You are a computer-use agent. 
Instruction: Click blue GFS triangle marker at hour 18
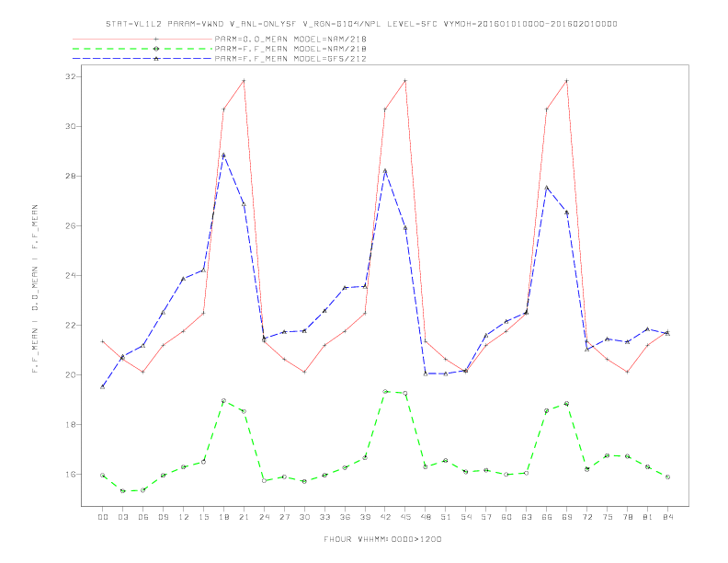pos(223,155)
